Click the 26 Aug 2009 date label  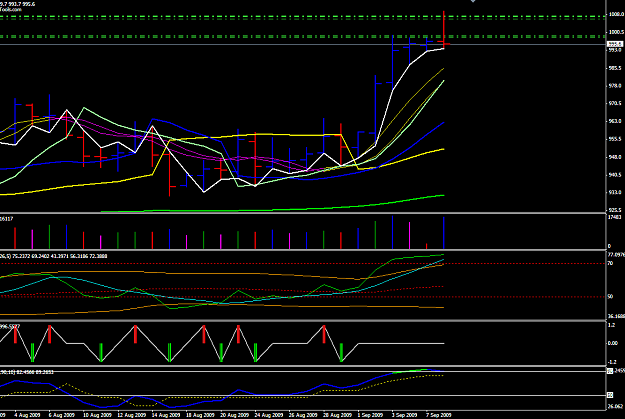303,415
